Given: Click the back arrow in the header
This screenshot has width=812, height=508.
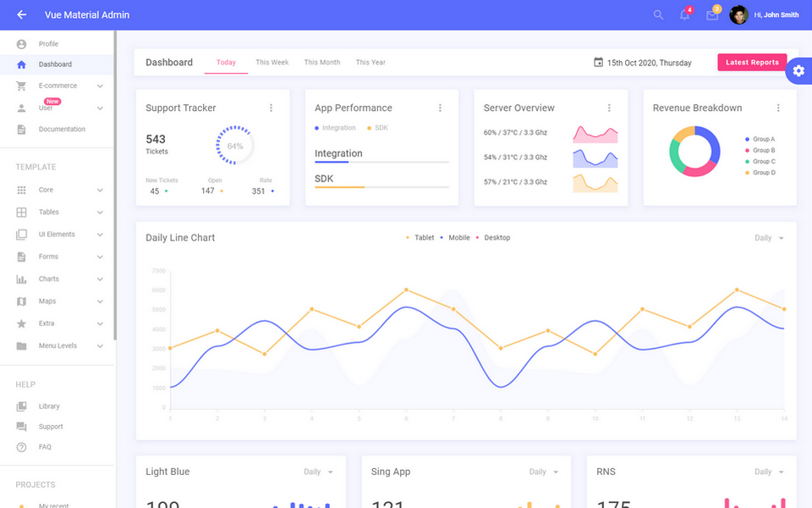Looking at the screenshot, I should (x=20, y=14).
